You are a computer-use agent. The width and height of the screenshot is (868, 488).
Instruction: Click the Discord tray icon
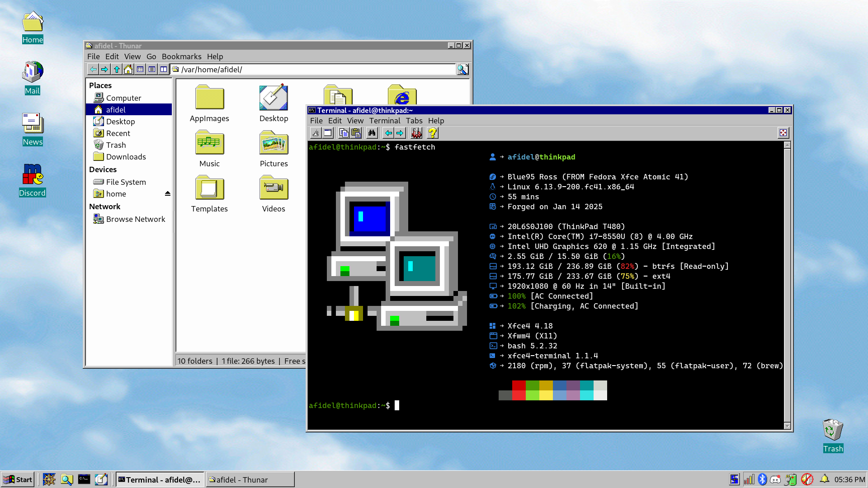(776, 479)
